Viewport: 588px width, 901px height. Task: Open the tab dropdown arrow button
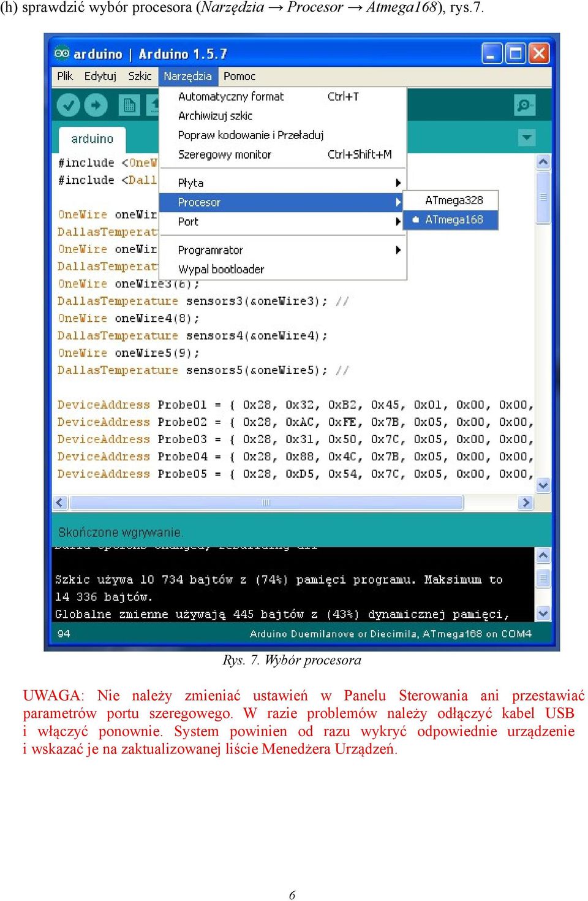(527, 137)
